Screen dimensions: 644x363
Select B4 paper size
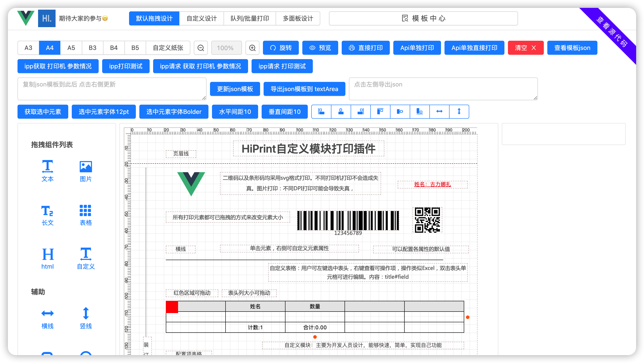(114, 48)
